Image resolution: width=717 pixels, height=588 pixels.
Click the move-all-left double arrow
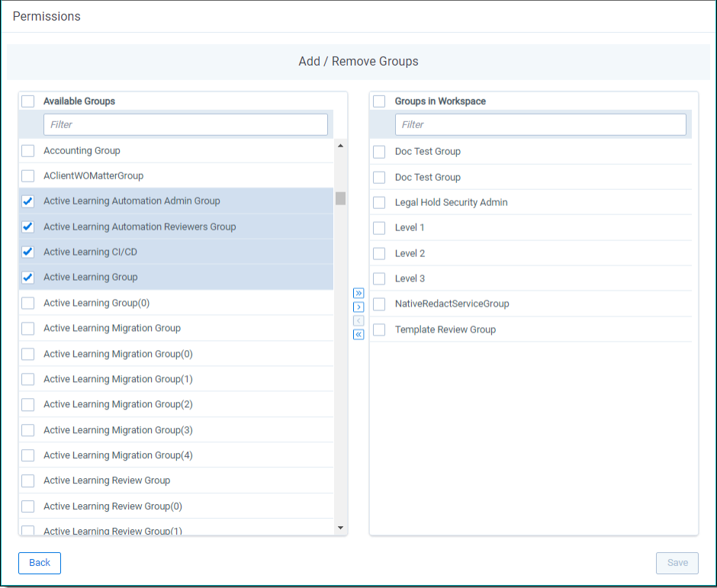click(358, 334)
